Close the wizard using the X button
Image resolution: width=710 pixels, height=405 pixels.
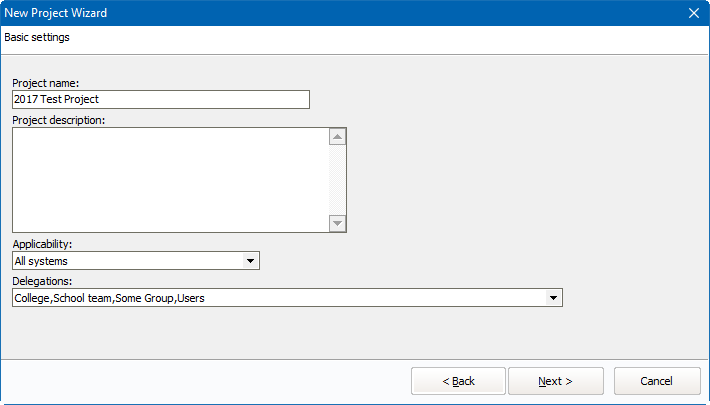pyautogui.click(x=693, y=13)
